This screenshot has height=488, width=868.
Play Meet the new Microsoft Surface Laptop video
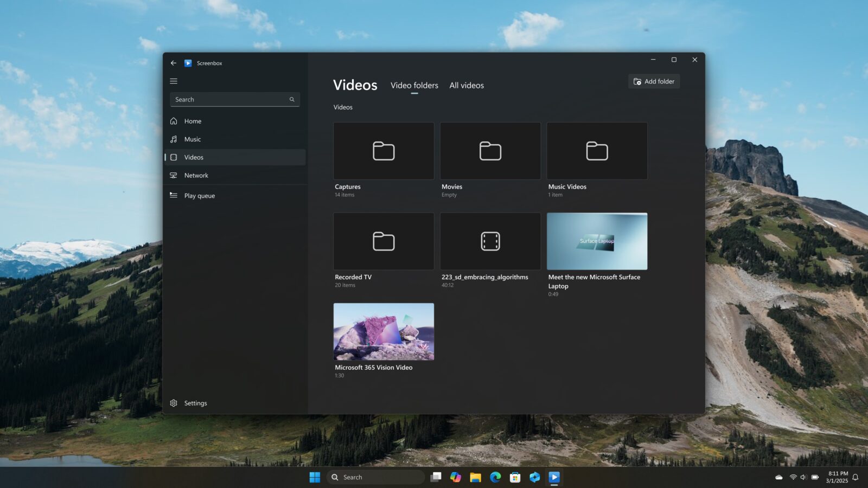pos(597,242)
